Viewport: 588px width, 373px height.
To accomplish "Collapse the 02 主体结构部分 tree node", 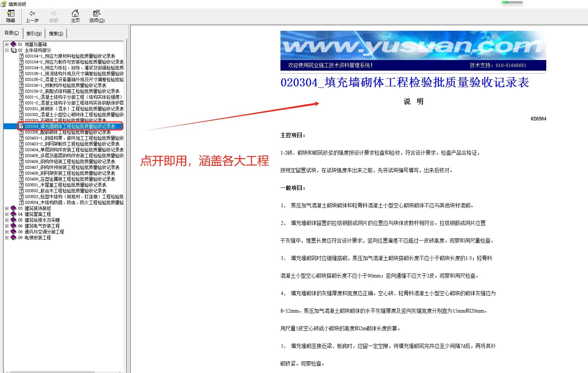I will point(7,50).
